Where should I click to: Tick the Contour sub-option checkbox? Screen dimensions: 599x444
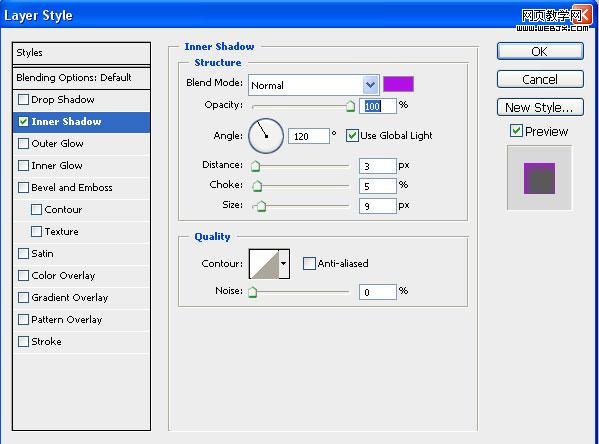click(x=36, y=209)
